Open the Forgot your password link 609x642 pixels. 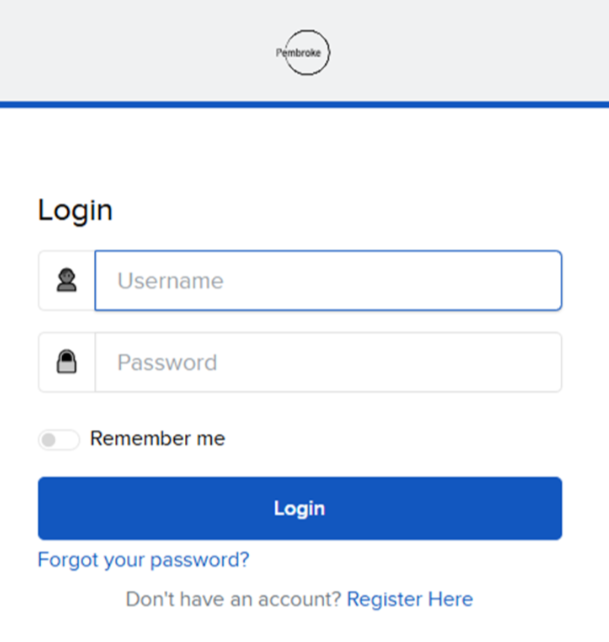(x=143, y=560)
